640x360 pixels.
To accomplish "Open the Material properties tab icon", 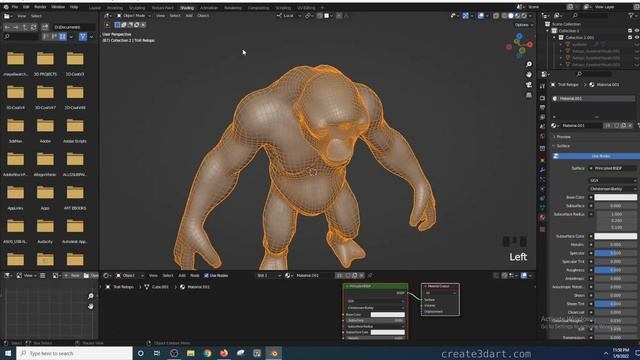I will (542, 218).
